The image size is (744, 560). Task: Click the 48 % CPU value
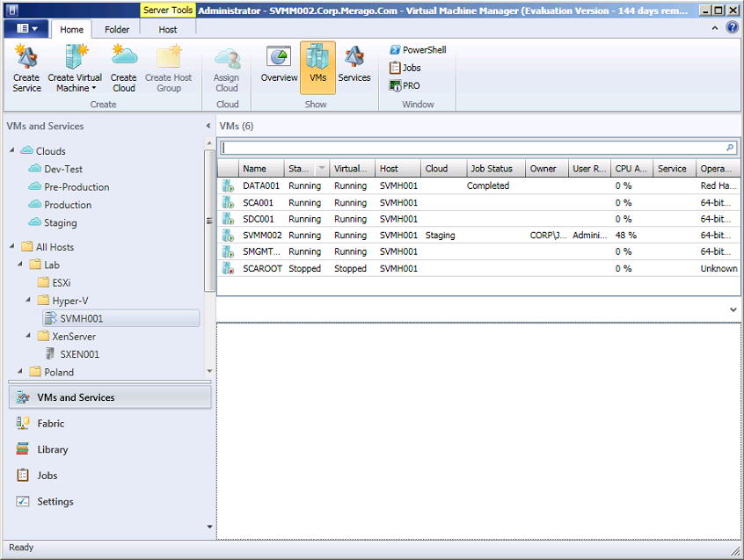pyautogui.click(x=626, y=236)
